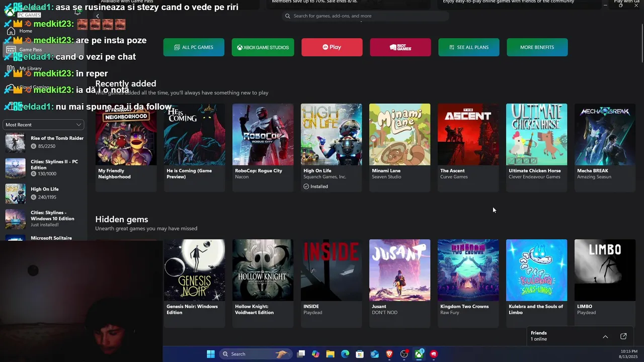Open High On Life in the recent sidebar list

pos(44,193)
